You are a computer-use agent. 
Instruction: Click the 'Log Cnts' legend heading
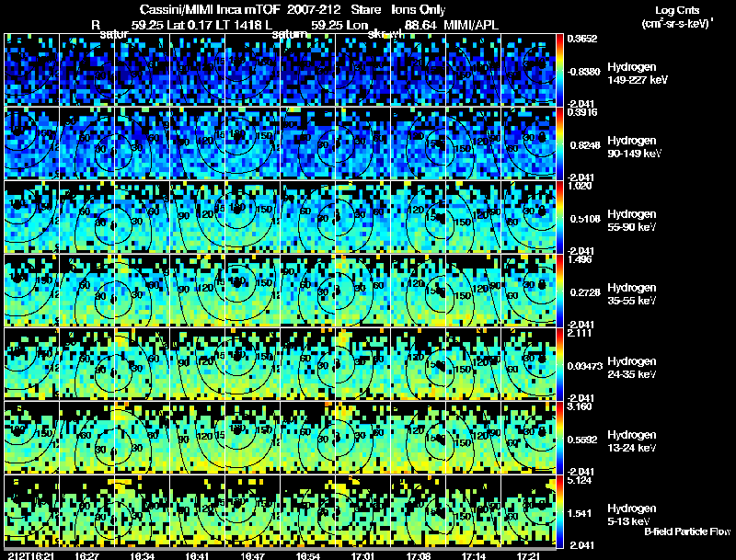677,10
